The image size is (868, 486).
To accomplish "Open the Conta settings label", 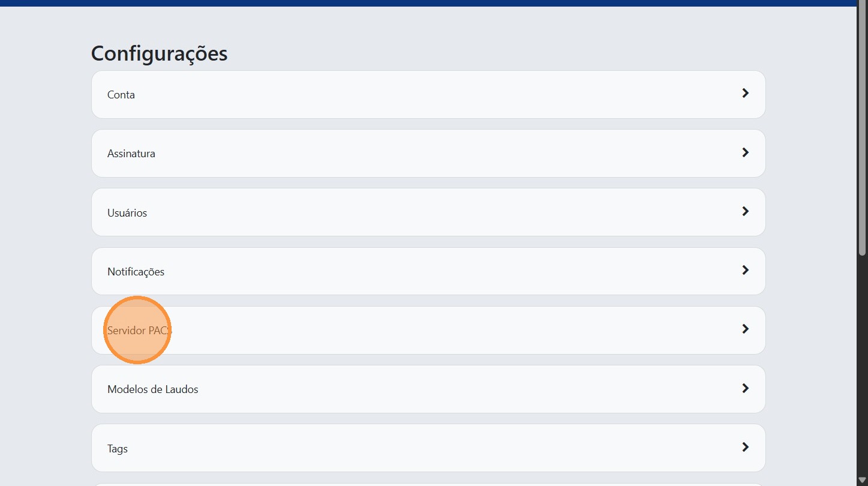I will coord(121,95).
